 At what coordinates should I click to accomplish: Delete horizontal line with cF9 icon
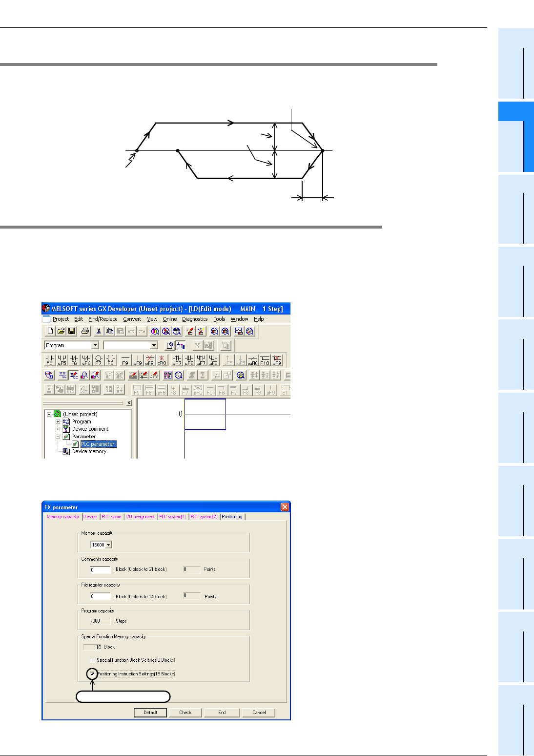[150, 360]
